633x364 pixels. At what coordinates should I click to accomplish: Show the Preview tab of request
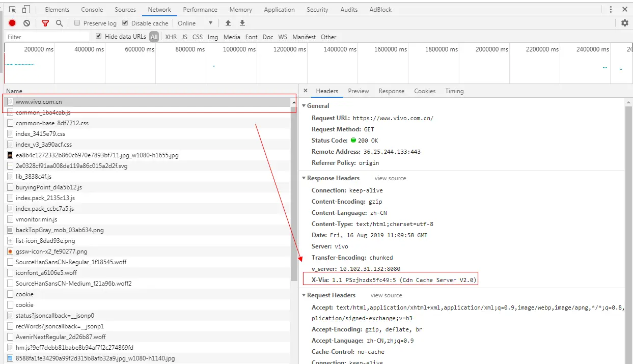(x=359, y=91)
